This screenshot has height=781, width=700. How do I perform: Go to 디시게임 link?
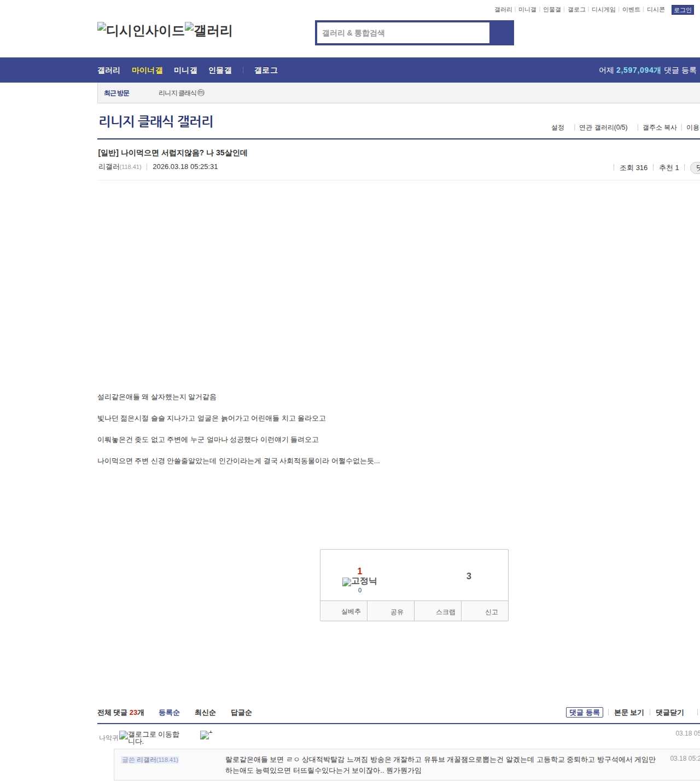[604, 10]
